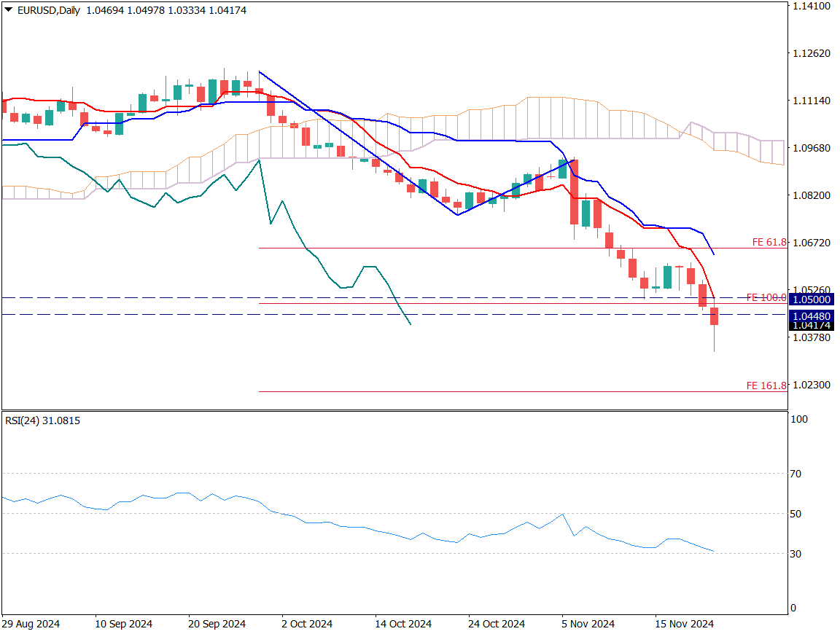Viewport: 840px width, 634px height.
Task: Click the EURUSD,Daily chart title text
Action: 48,10
